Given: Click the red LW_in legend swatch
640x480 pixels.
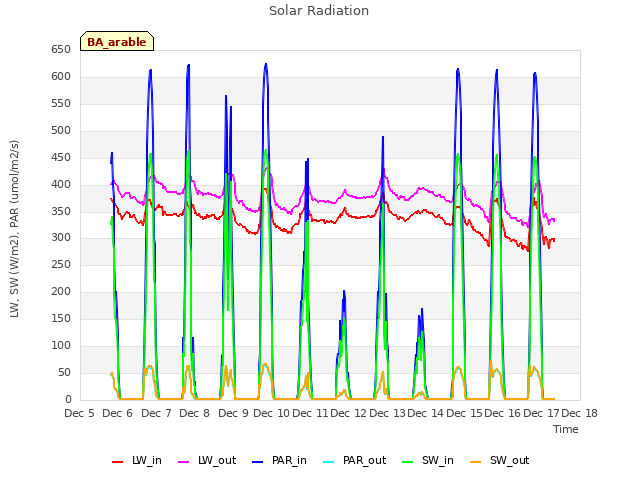Looking at the screenshot, I should click(x=117, y=462).
